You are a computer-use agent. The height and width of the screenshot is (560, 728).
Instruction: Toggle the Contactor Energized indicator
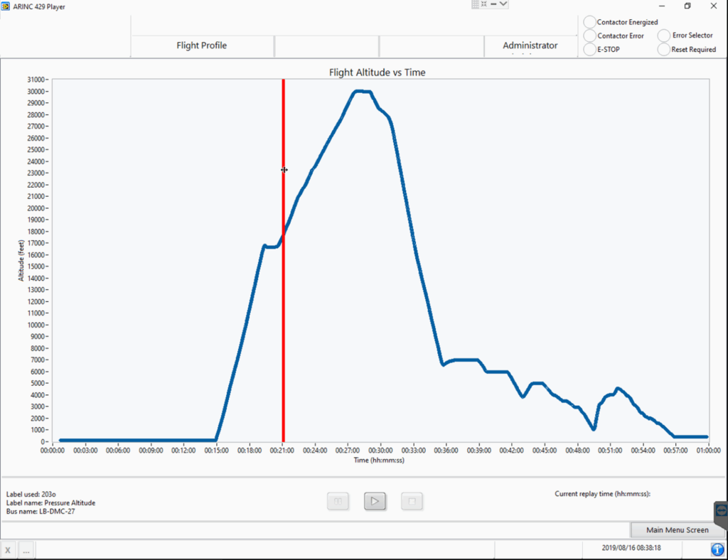(589, 22)
